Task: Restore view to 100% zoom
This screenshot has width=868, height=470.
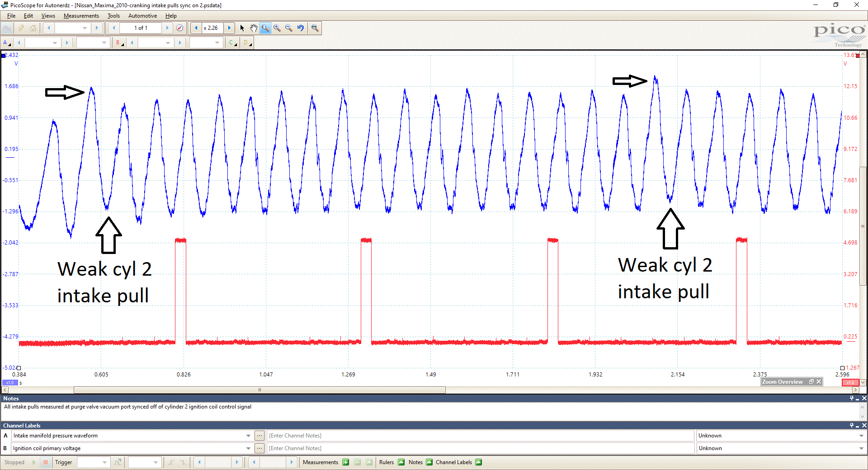Action: click(x=315, y=28)
